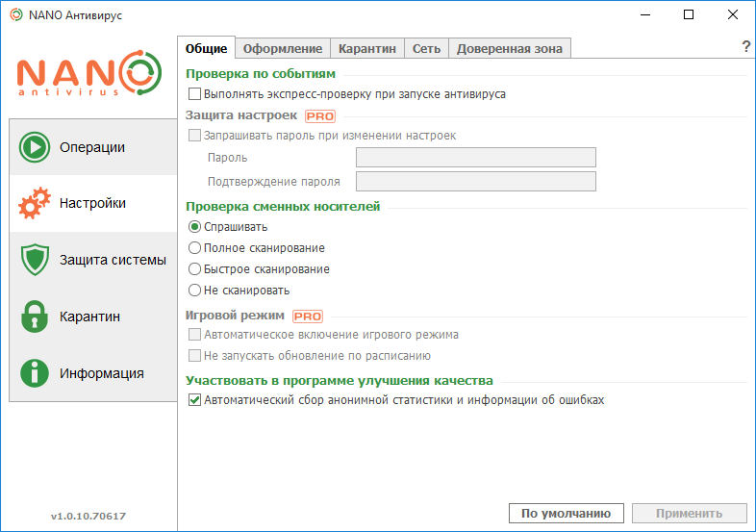Open Настройки section in sidebar
756x532 pixels.
93,203
